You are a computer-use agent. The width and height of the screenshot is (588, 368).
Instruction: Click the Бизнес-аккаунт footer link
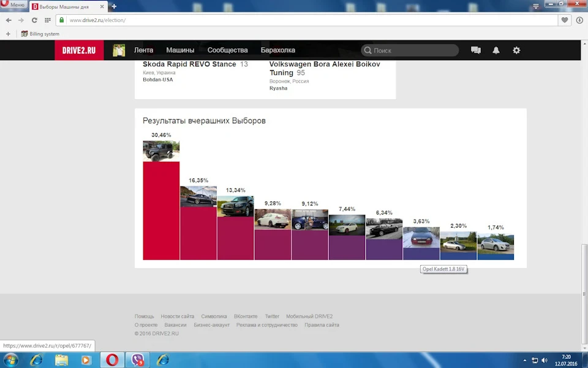[x=211, y=325]
